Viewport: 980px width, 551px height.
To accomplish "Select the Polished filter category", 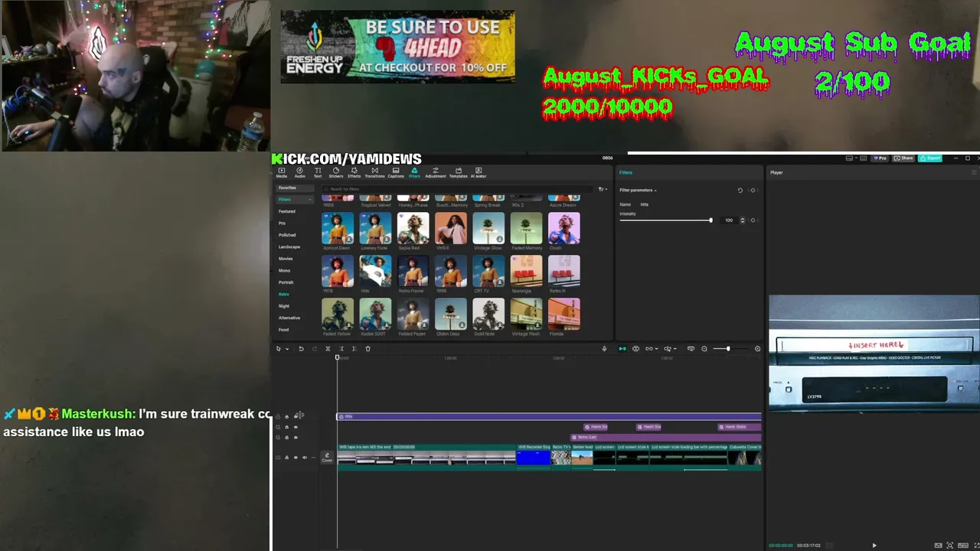I will coord(287,235).
